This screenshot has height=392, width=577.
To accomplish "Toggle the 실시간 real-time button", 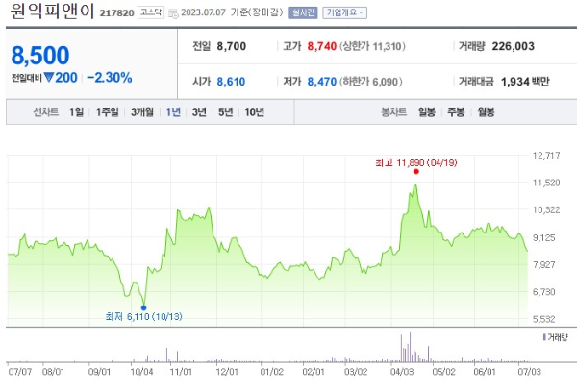I will [303, 12].
